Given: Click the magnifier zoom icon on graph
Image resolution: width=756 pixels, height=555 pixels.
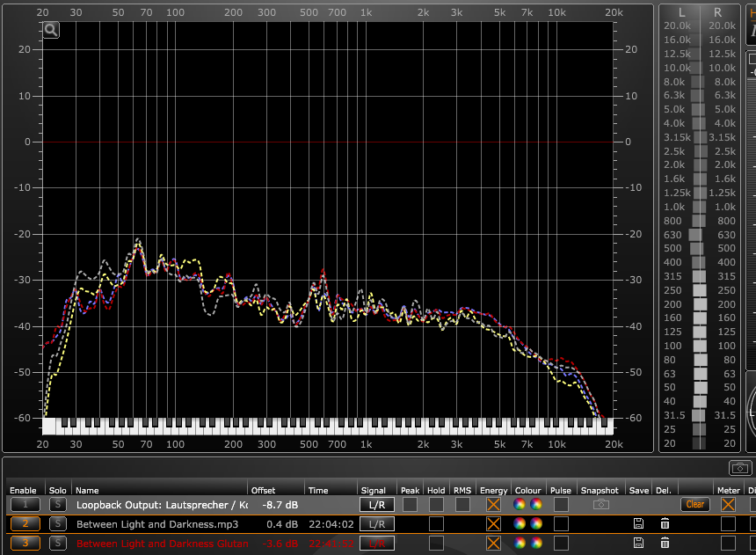Looking at the screenshot, I should (51, 30).
